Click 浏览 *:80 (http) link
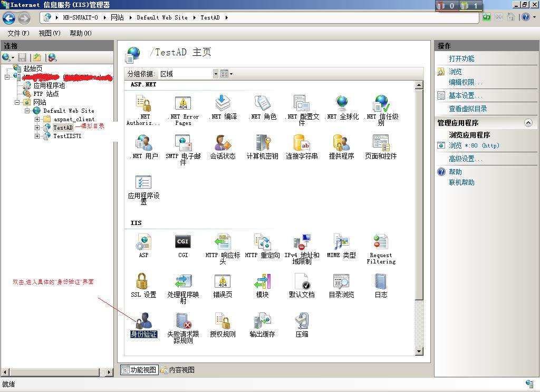540x392 pixels. coord(474,145)
